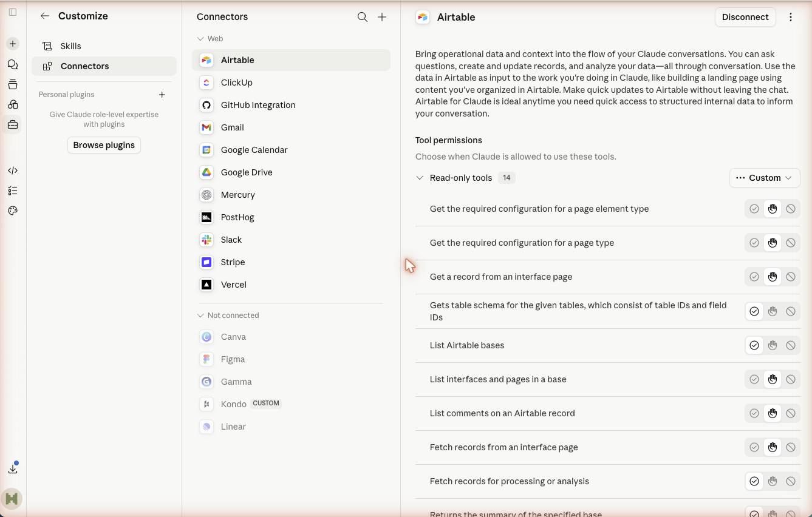This screenshot has width=812, height=517.
Task: Block the get record from interface tool
Action: 791,277
